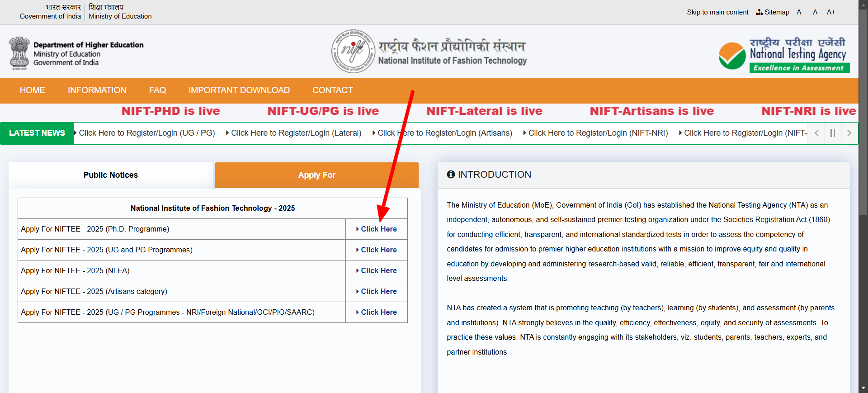Click the LATEST NEWS label
The height and width of the screenshot is (393, 868).
coord(37,133)
